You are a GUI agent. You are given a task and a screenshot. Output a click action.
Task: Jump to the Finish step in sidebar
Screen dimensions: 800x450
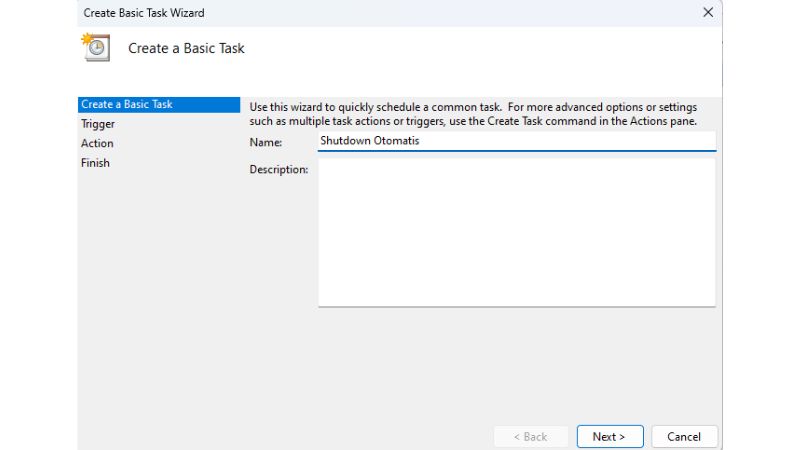point(95,163)
